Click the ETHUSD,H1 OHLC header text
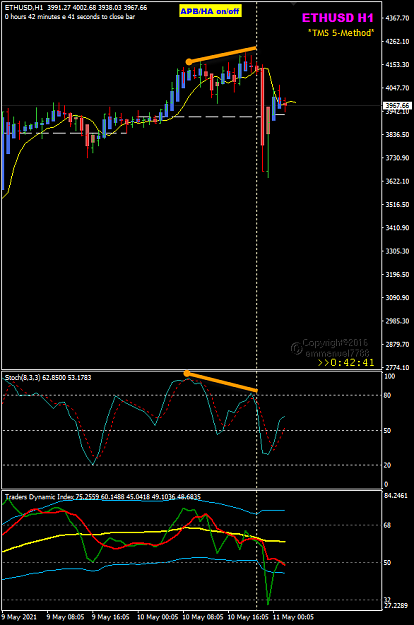Viewport: 414px width, 625px height. pyautogui.click(x=76, y=8)
